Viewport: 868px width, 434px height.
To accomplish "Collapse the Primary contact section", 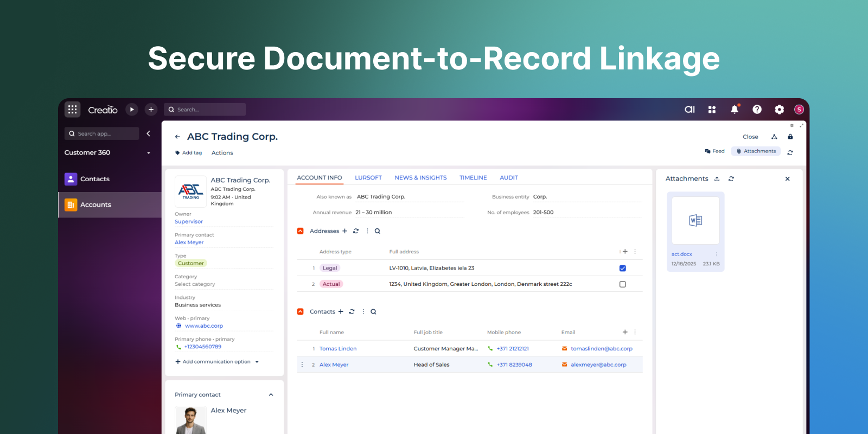I will tap(271, 395).
